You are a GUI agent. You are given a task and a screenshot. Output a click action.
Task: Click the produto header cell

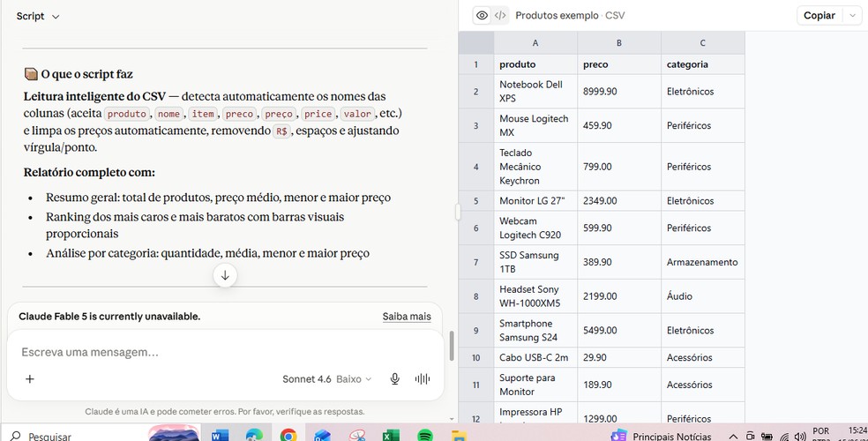coord(535,64)
